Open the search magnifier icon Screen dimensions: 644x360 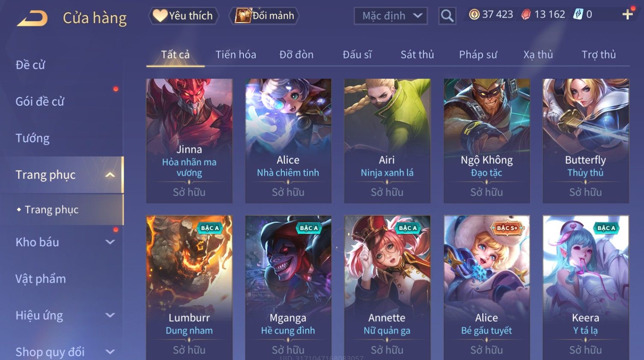point(447,16)
